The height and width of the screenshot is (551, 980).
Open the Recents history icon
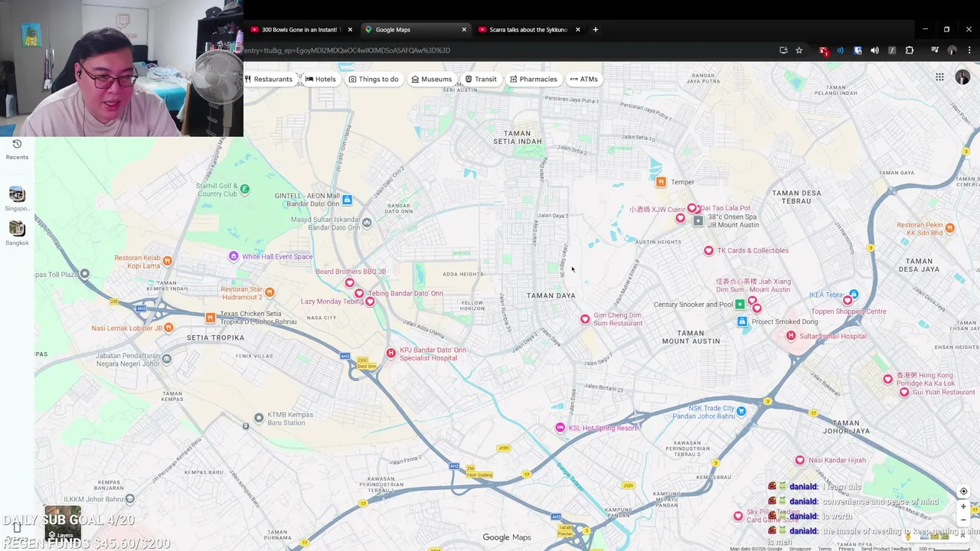point(17,144)
